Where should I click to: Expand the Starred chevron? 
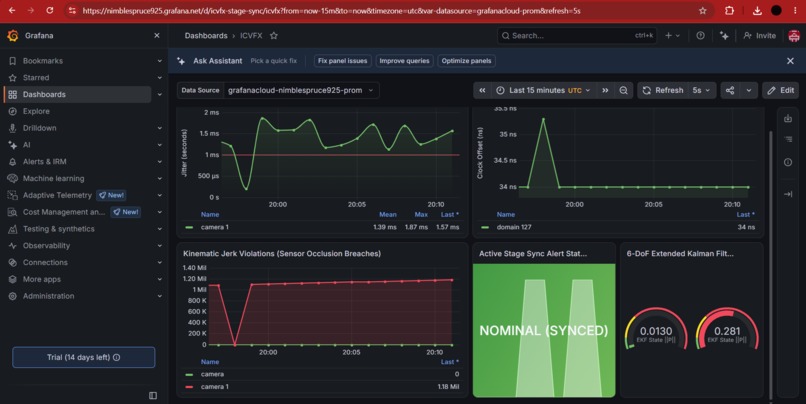[159, 78]
